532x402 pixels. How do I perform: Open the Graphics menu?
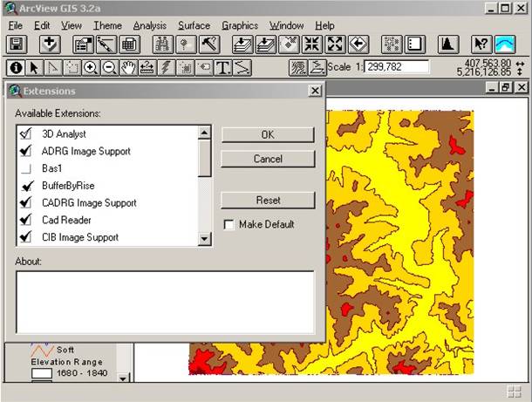click(240, 26)
